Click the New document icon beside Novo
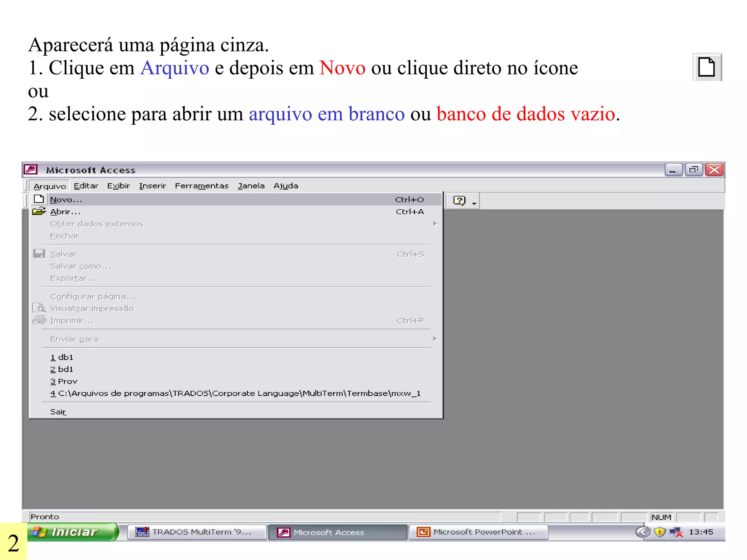The image size is (747, 560). (x=39, y=199)
